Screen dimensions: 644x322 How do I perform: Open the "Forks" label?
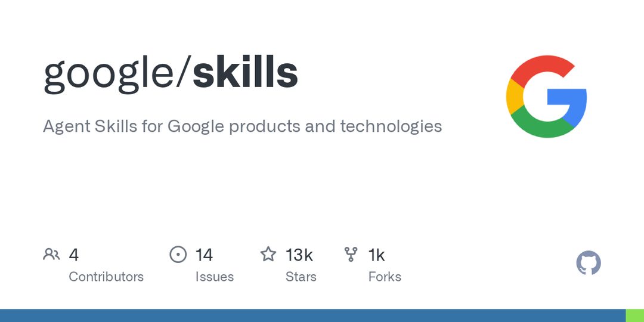coord(385,277)
